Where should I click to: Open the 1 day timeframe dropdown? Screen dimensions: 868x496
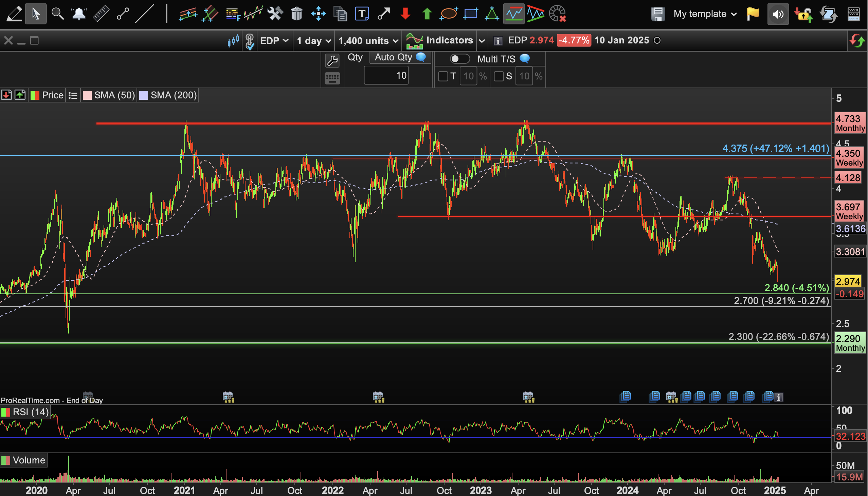coord(314,41)
